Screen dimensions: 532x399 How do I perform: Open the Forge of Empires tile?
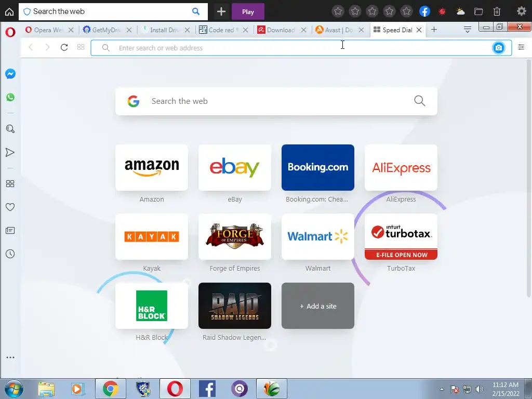[235, 237]
